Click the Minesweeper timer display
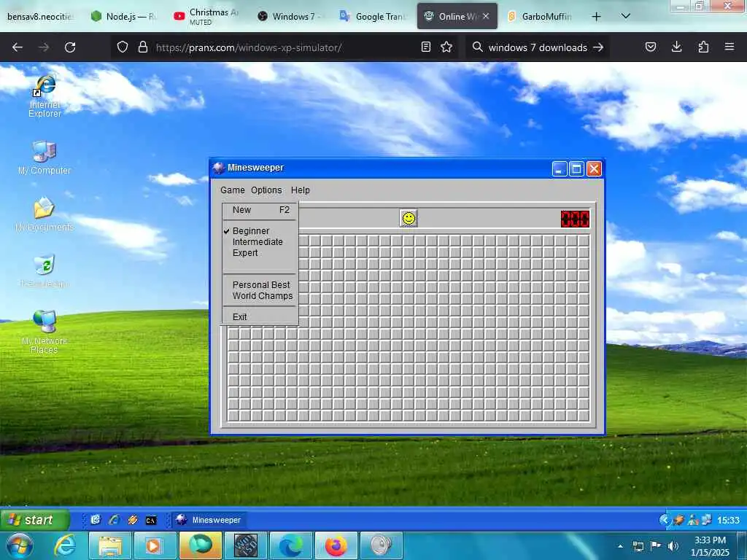 click(x=575, y=219)
